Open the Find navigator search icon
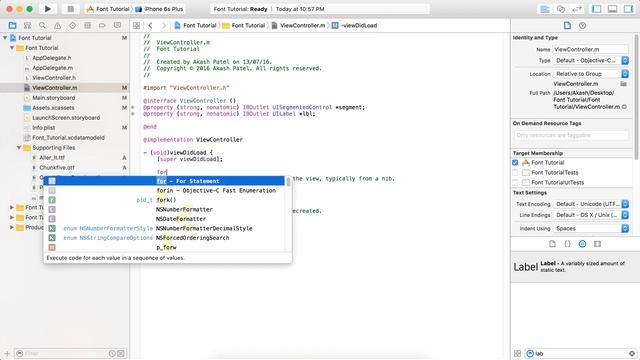The height and width of the screenshot is (360, 640). tap(42, 25)
